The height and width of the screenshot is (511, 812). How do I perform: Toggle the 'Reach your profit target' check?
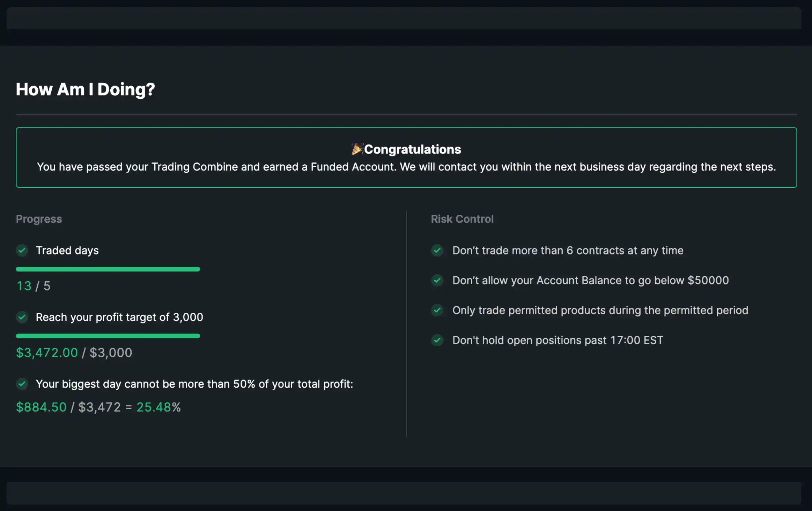22,317
